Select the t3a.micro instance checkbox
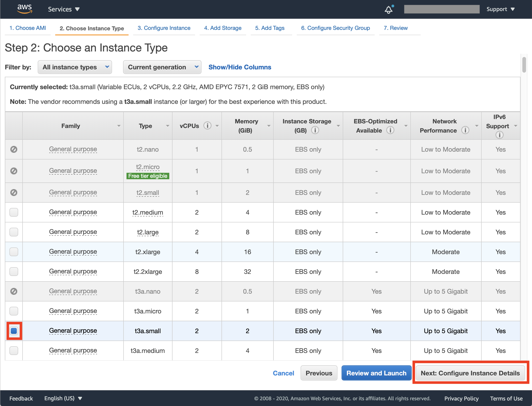 pos(14,311)
